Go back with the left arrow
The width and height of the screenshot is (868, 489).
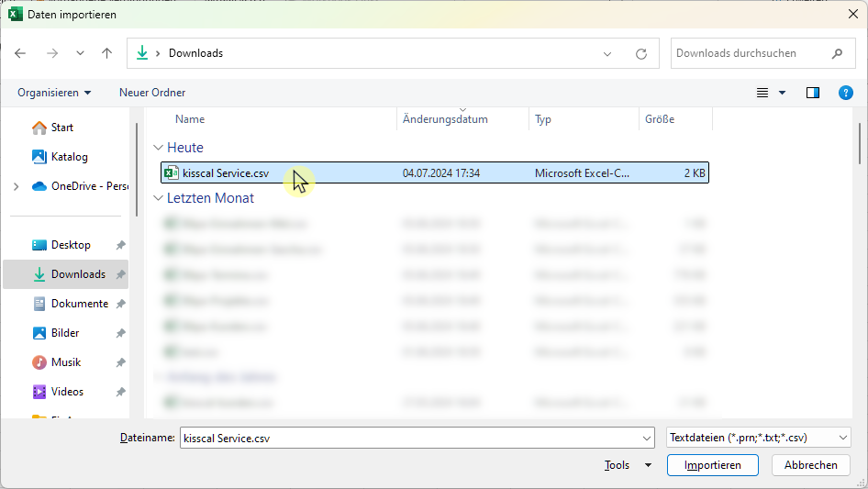(x=20, y=53)
